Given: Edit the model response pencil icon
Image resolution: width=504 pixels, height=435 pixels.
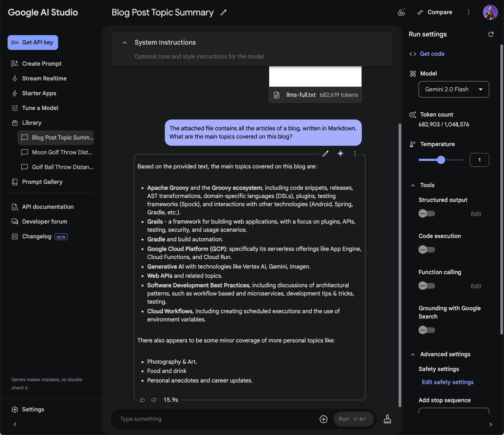Looking at the screenshot, I should point(325,153).
